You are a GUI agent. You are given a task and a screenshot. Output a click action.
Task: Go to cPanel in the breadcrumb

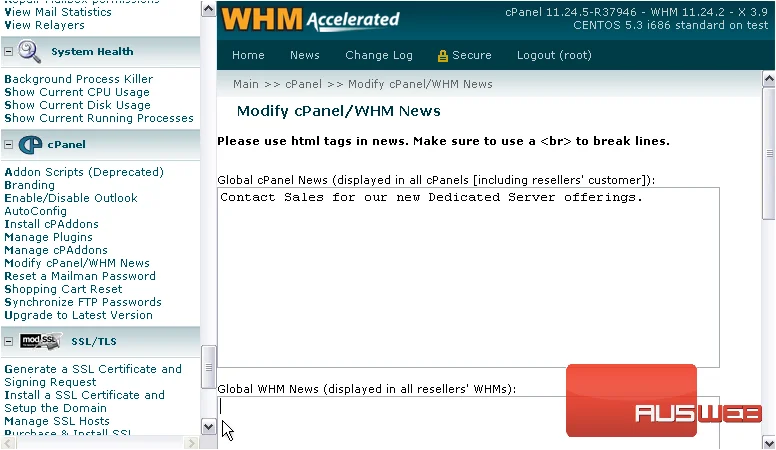pos(303,84)
